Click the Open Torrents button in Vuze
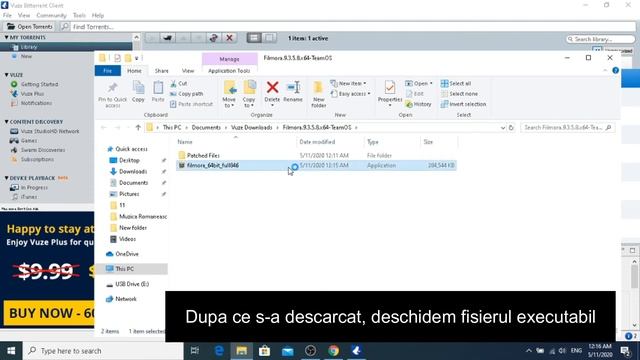This screenshot has width=640, height=360. coord(30,27)
